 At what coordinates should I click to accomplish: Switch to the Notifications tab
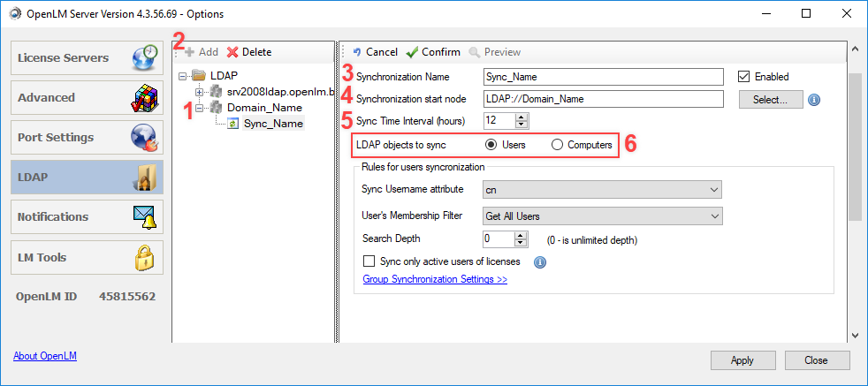tap(87, 217)
